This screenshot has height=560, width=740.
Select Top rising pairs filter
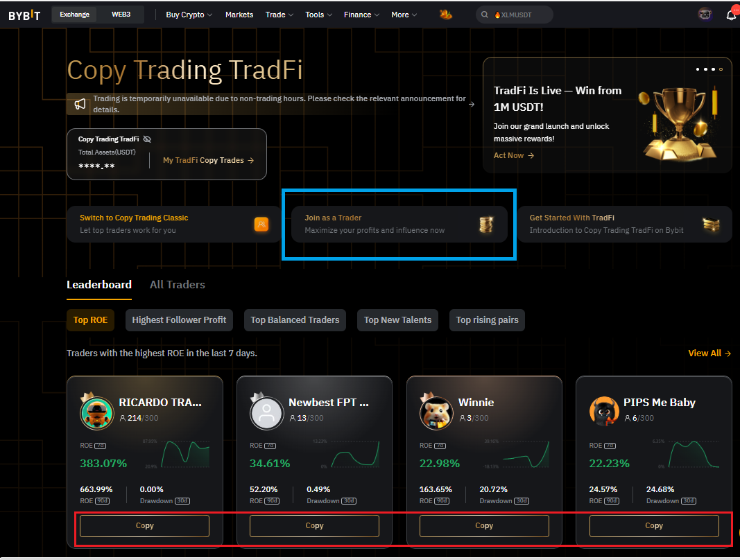[487, 320]
